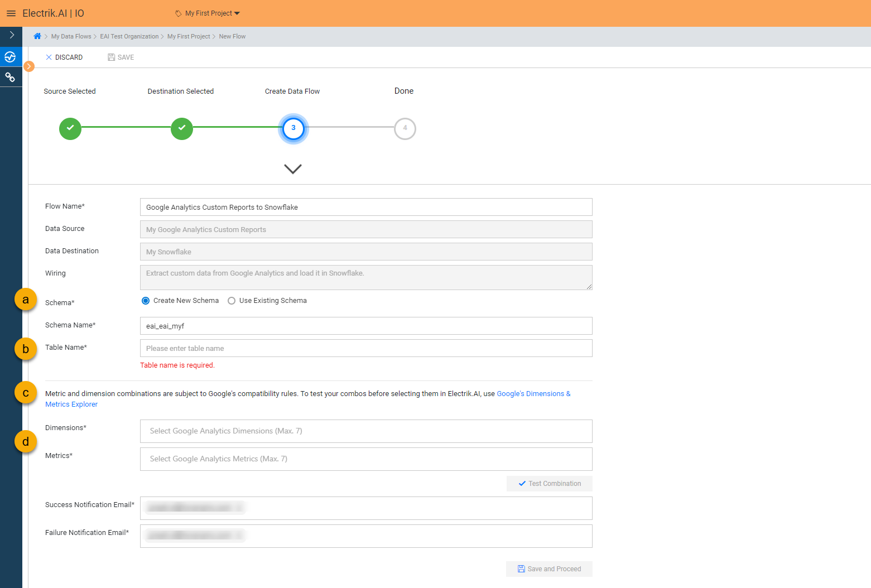The width and height of the screenshot is (871, 588).
Task: Click the step 4 Done circle in the progress bar
Action: pos(405,128)
